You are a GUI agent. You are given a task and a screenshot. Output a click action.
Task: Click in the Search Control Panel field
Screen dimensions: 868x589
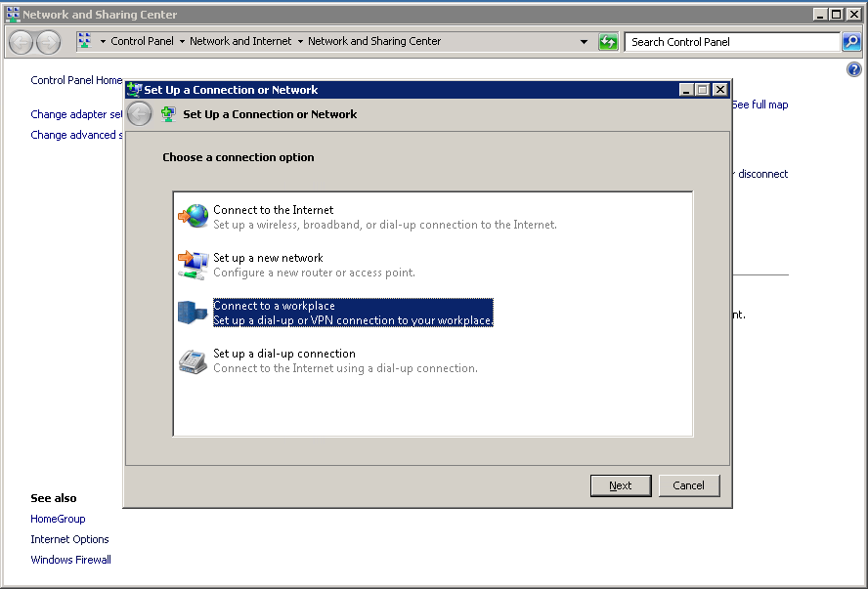click(731, 42)
